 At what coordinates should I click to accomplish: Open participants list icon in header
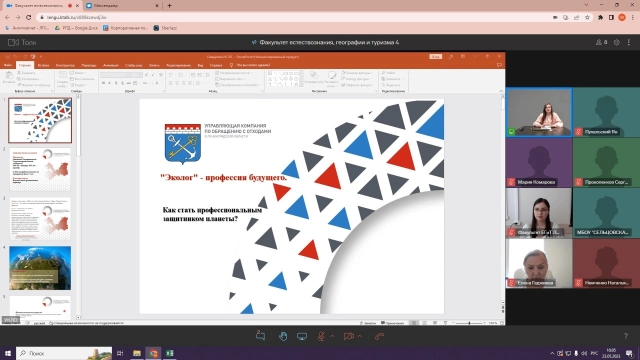coord(601,42)
